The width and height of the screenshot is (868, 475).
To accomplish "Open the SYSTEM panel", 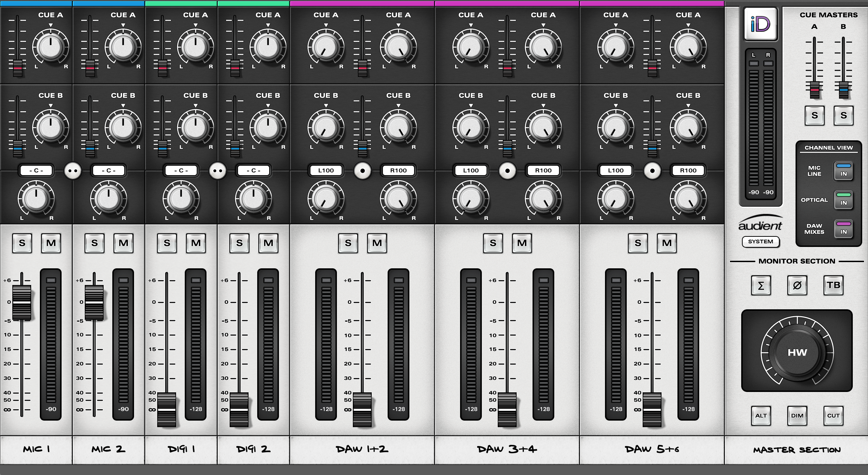I will pyautogui.click(x=761, y=242).
